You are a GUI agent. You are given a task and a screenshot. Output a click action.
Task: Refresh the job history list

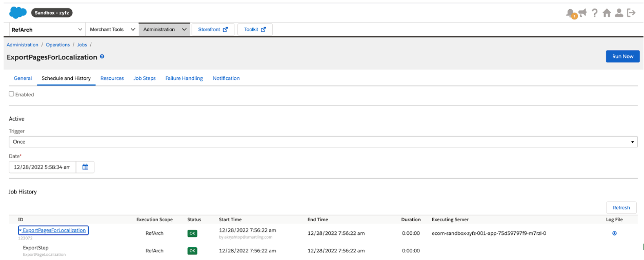[x=621, y=207]
